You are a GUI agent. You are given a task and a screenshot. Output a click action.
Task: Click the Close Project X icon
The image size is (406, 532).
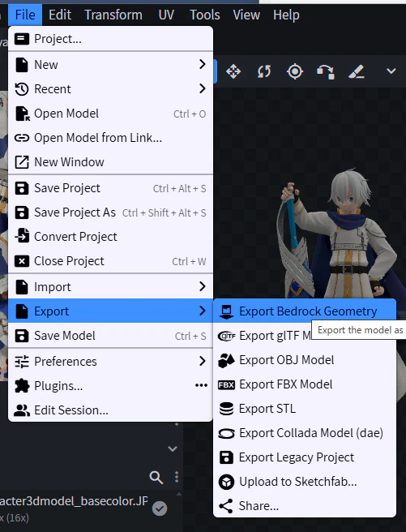[x=22, y=261]
